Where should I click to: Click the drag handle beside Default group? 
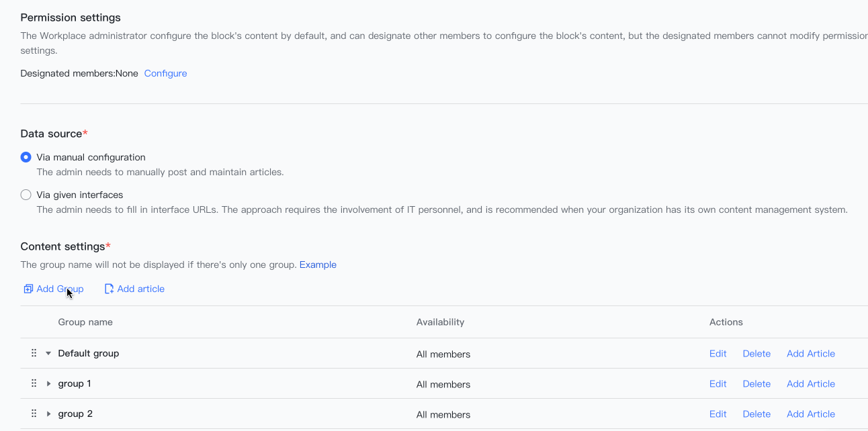pos(34,352)
